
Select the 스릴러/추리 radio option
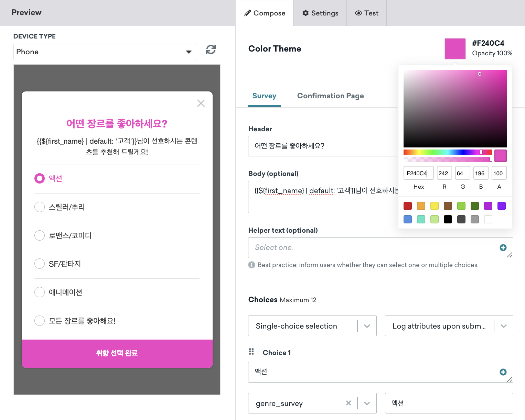coord(40,207)
